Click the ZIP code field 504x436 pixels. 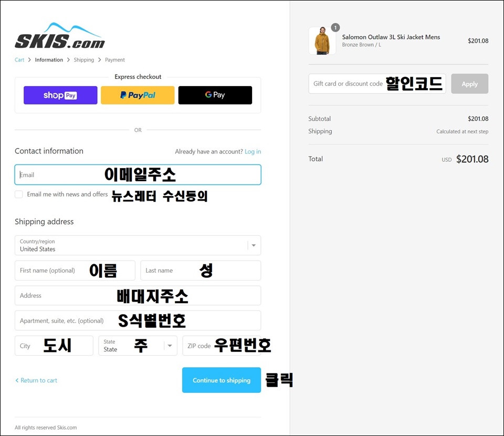tap(222, 346)
